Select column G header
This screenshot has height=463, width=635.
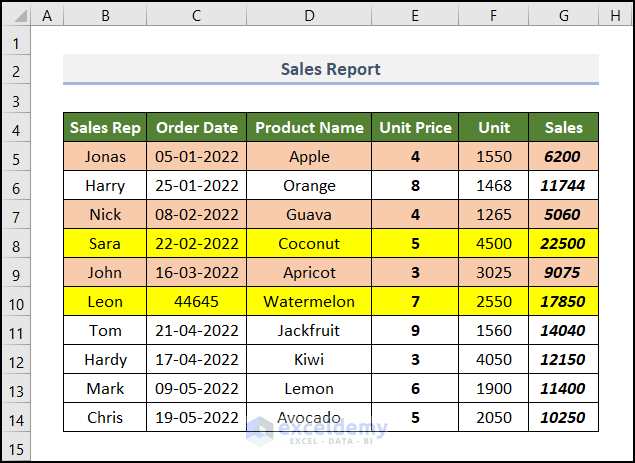coord(563,15)
